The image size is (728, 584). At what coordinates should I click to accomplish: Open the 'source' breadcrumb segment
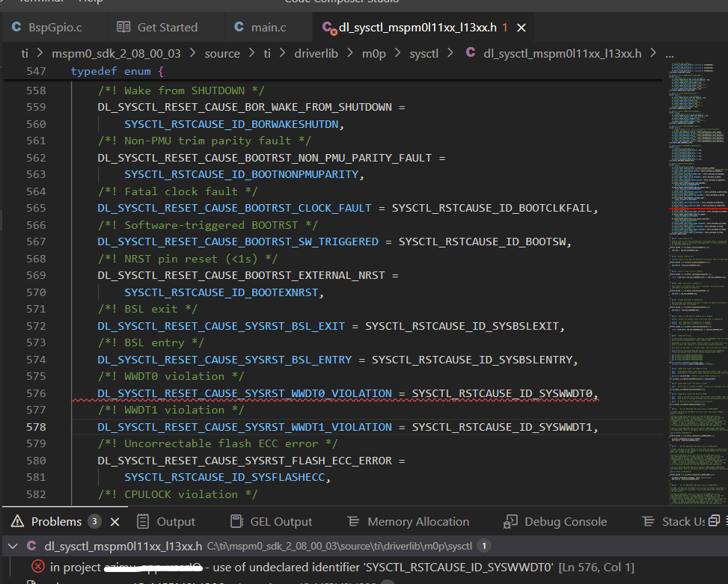click(222, 54)
